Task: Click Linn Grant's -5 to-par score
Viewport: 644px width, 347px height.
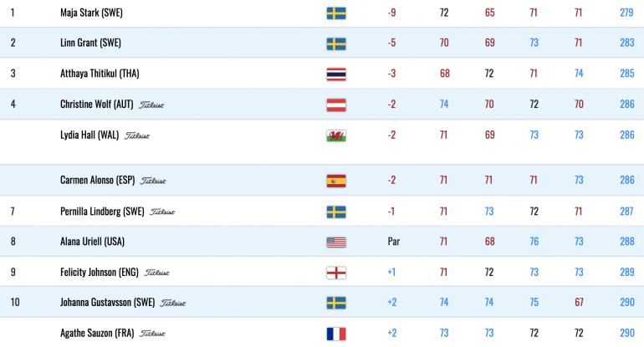Action: point(391,43)
